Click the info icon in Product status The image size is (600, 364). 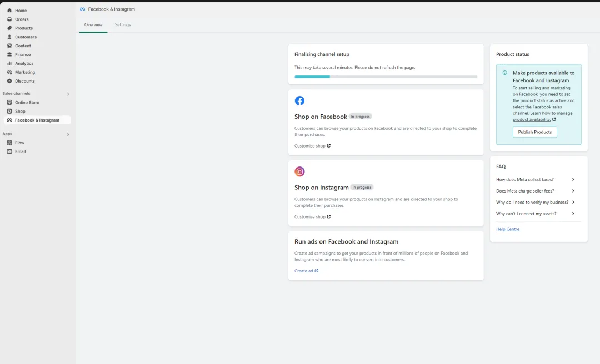pos(504,73)
